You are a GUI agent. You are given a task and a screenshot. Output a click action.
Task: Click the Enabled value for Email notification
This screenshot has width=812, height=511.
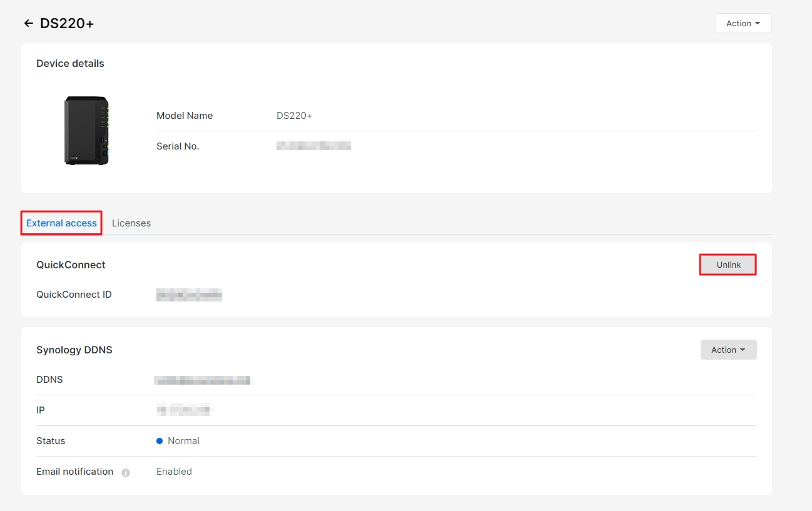pos(174,471)
